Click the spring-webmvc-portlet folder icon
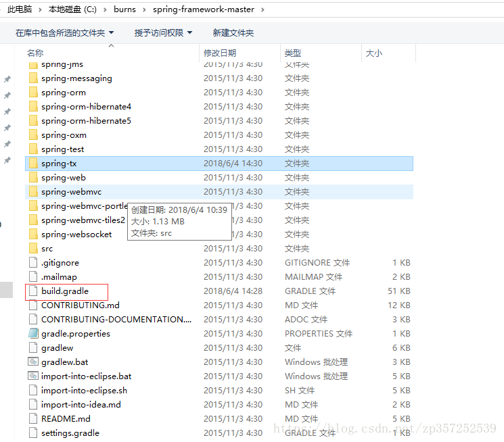This screenshot has height=442, width=504. 33,205
